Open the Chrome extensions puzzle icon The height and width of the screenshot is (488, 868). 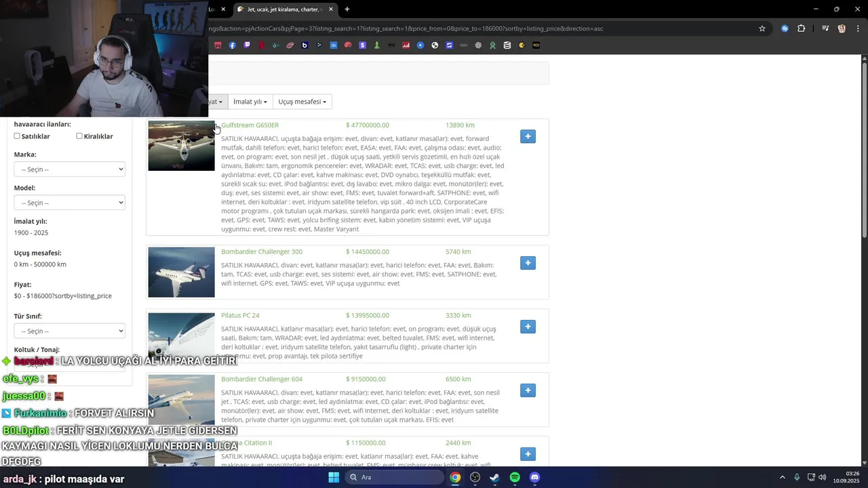pos(802,28)
